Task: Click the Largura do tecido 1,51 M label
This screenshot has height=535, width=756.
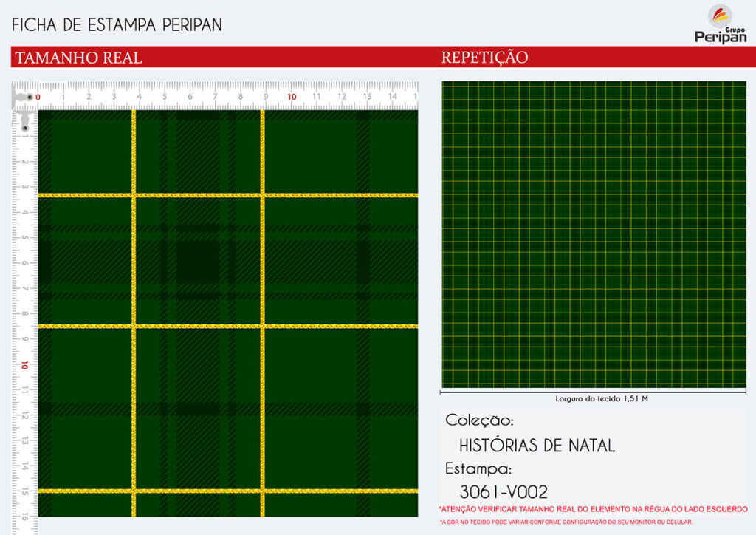Action: click(x=602, y=399)
